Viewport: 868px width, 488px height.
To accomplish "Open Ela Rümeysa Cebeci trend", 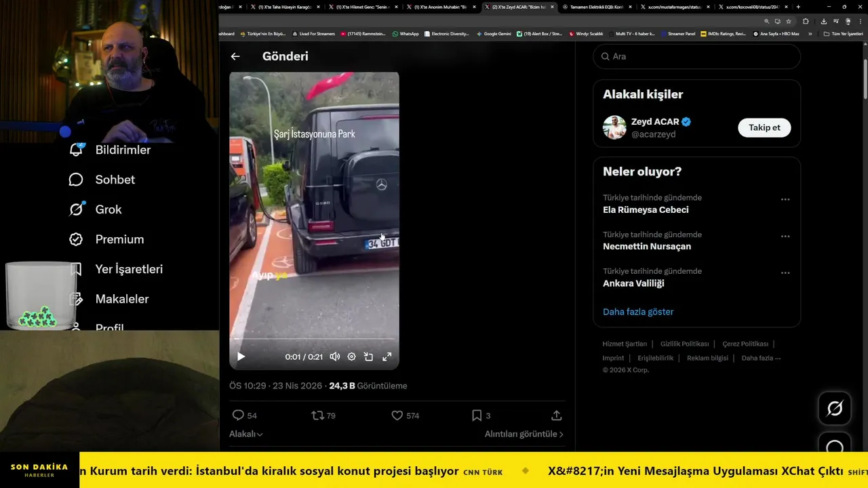I will (x=646, y=210).
